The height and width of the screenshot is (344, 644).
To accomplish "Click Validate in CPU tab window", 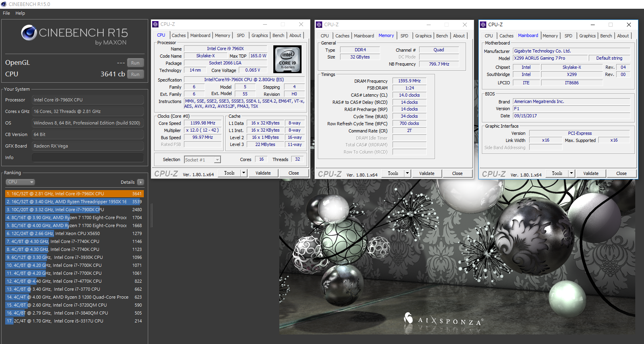I will (263, 173).
